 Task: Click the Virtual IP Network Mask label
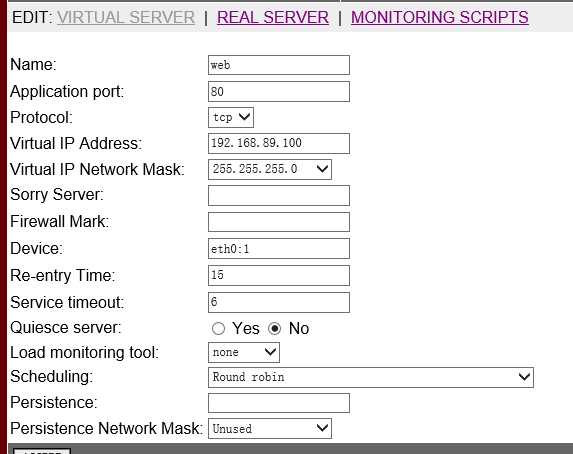click(97, 169)
